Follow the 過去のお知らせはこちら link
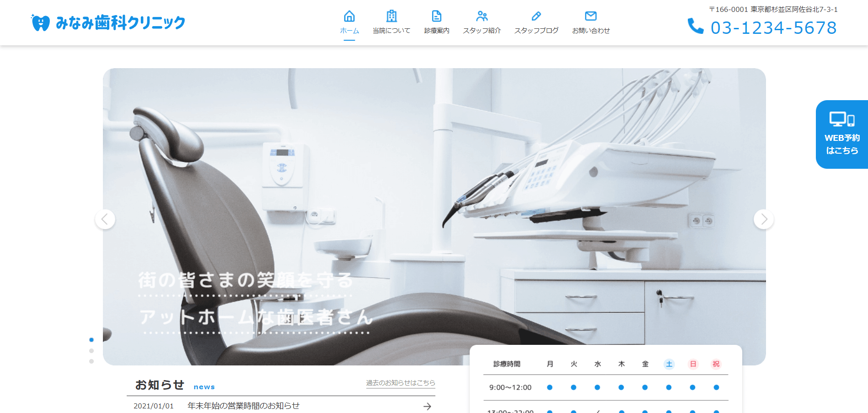868x413 pixels. tap(401, 383)
